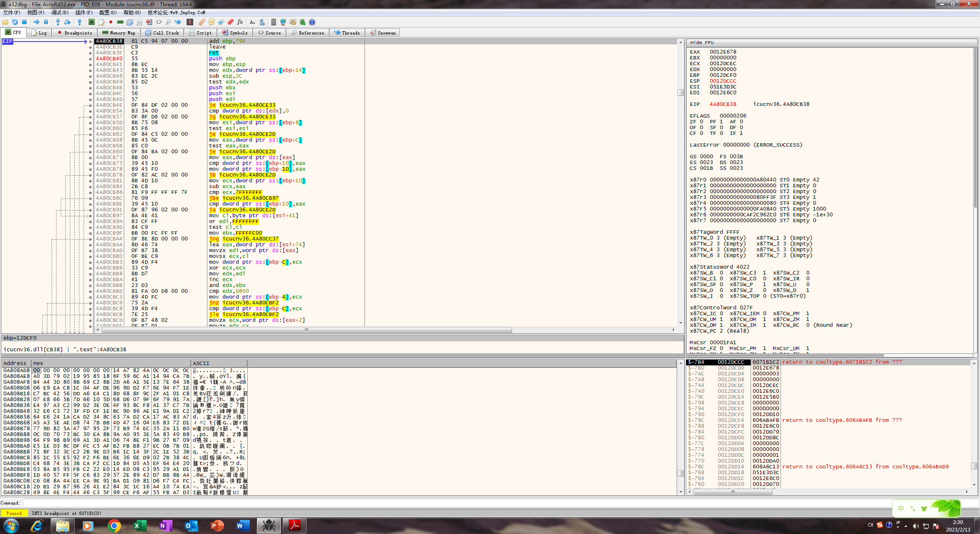Open About via the blue info icon

312,22
